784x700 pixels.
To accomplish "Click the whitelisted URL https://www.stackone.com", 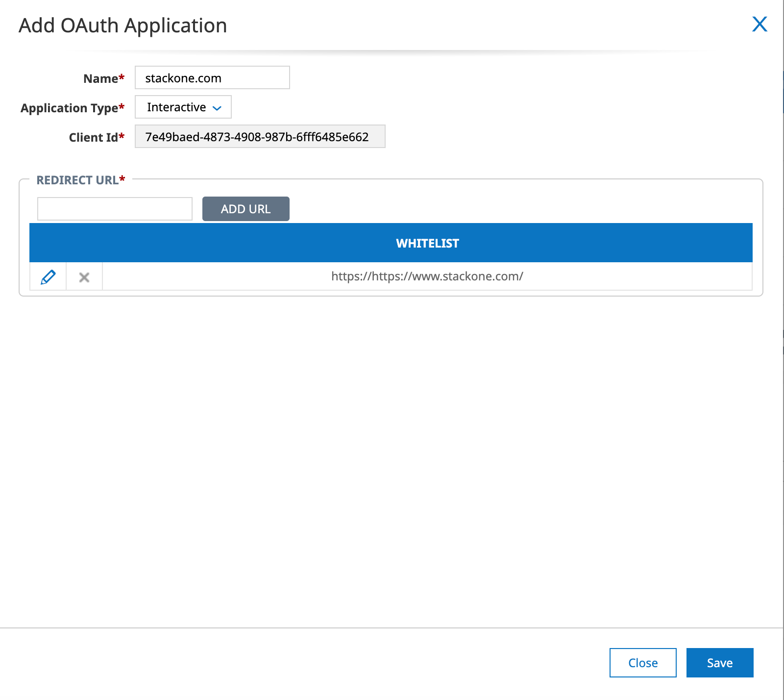I will click(427, 276).
